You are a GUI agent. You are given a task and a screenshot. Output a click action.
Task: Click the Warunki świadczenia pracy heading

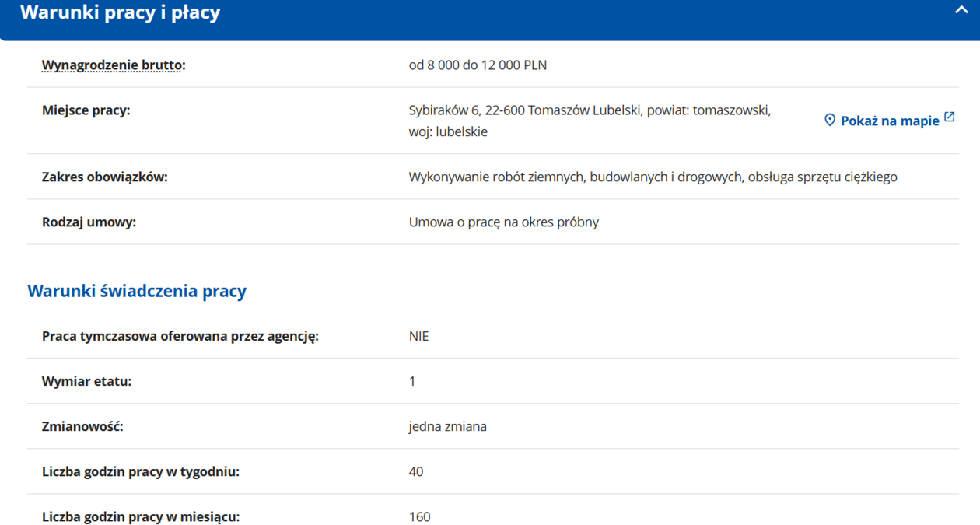[137, 291]
